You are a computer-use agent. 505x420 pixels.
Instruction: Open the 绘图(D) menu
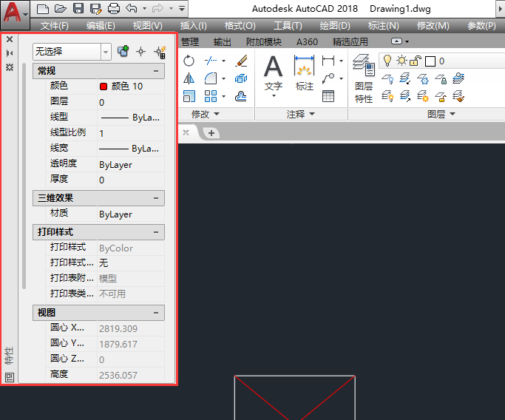[x=335, y=25]
